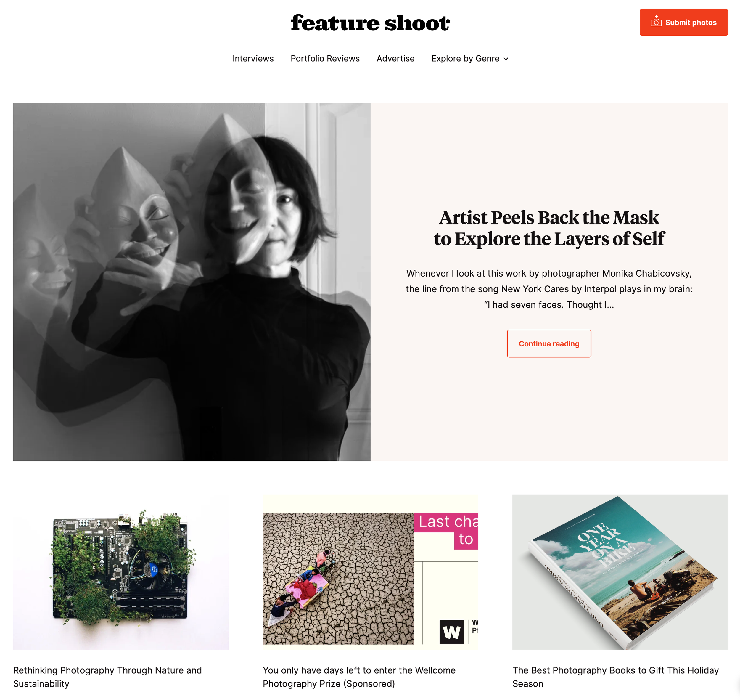Open the One Year on a Bike book image
Screen dimensions: 740x700
[x=620, y=572]
